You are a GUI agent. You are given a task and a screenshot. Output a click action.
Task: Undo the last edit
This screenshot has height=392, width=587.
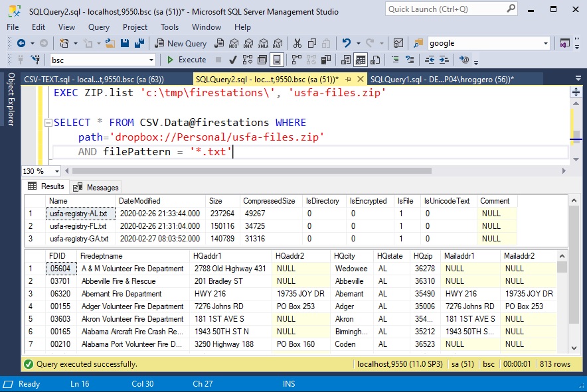pos(346,43)
